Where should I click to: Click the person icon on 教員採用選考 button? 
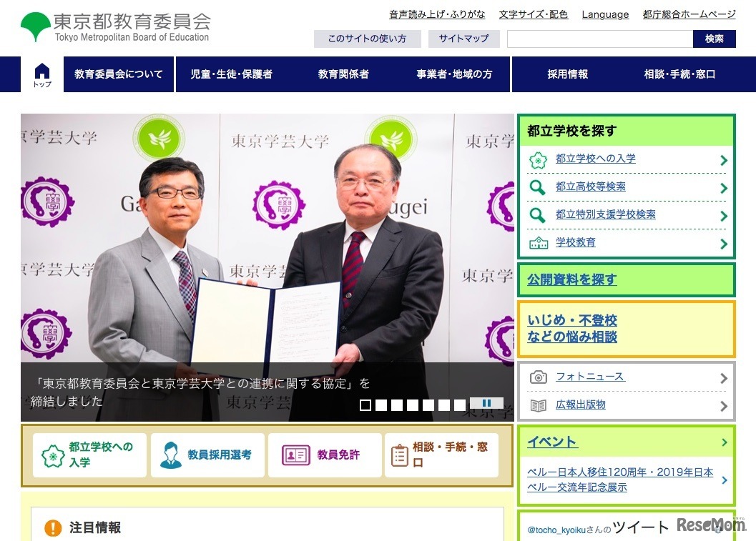170,455
